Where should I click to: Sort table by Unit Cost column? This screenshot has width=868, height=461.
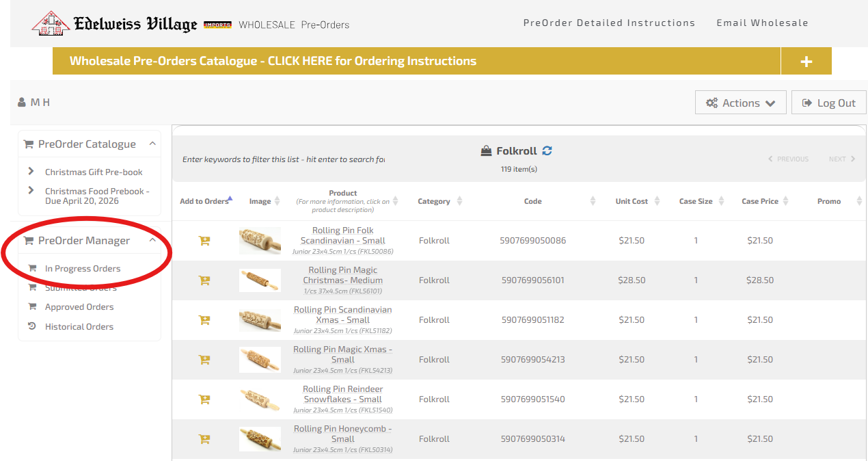[x=632, y=201]
